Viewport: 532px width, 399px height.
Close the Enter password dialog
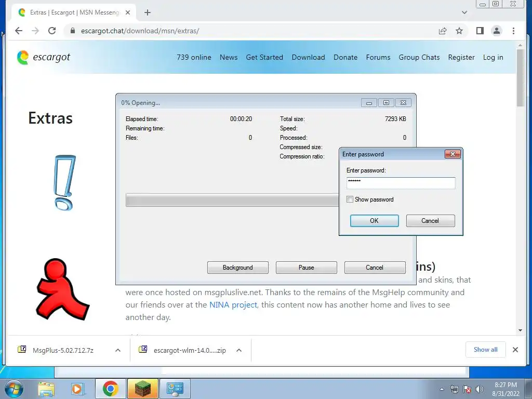tap(453, 154)
